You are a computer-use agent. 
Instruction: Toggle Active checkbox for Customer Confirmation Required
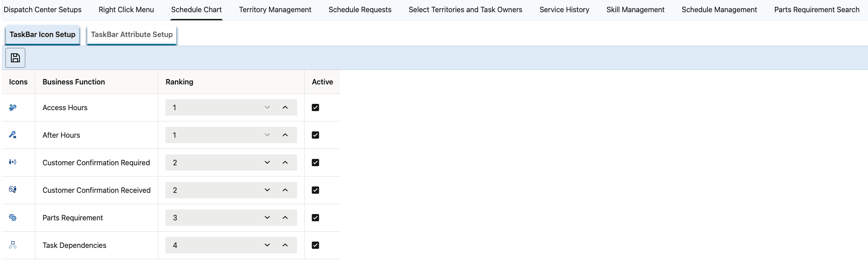(x=316, y=163)
